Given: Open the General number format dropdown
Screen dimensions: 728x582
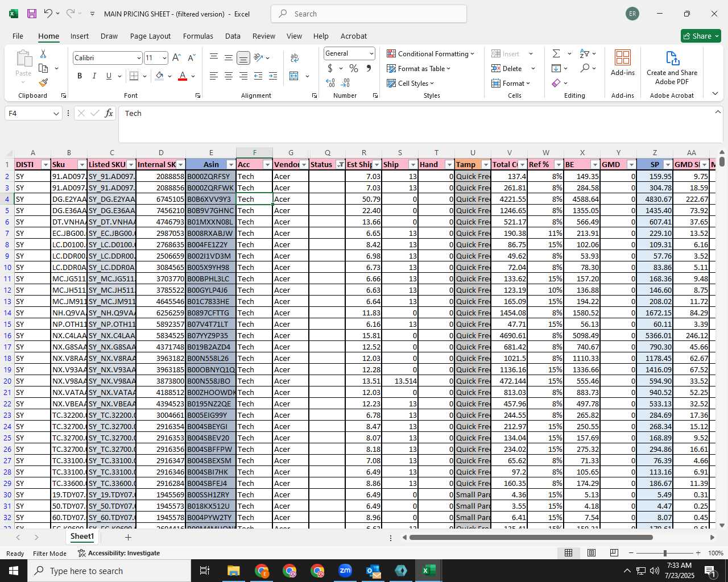Looking at the screenshot, I should tap(371, 53).
